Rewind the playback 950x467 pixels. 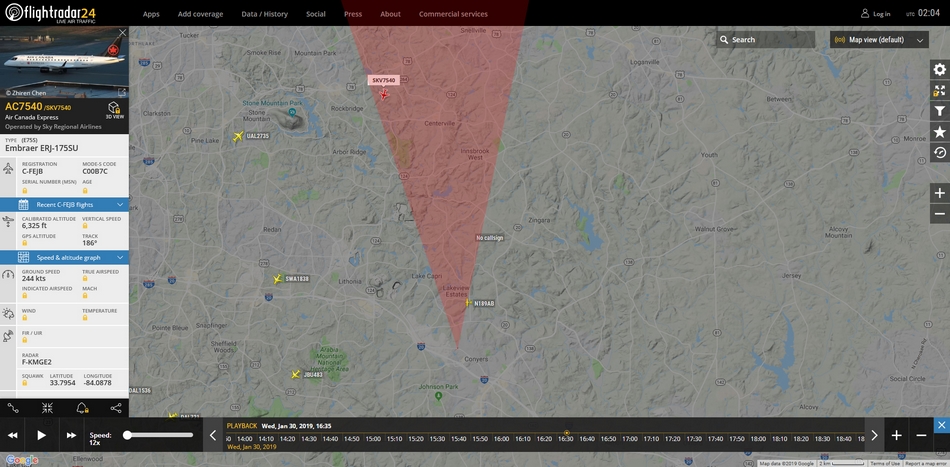[13, 435]
